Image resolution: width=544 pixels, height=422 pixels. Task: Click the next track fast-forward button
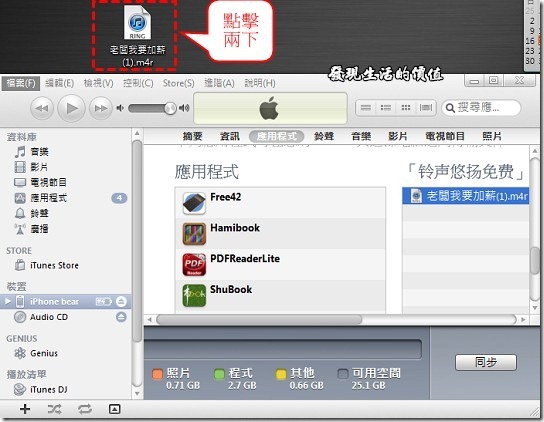coord(101,108)
